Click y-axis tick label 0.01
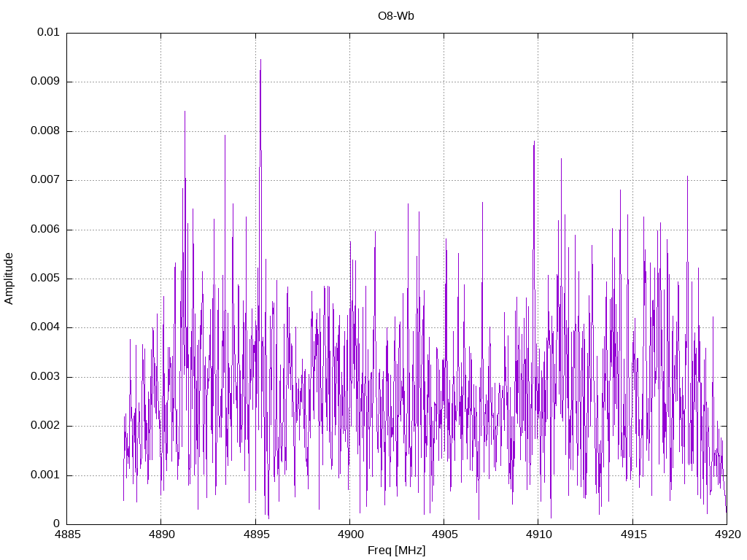 [48, 32]
